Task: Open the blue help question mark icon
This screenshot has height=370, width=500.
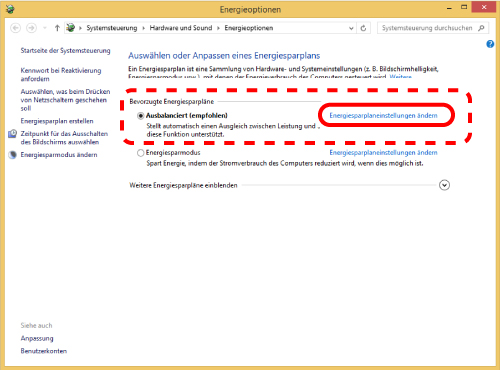Action: coord(490,44)
